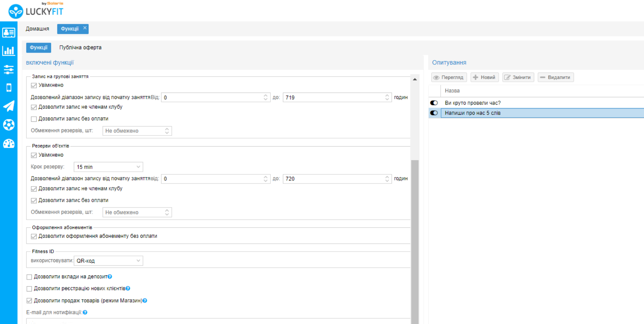Select survey row Ви круто провели час?

(x=536, y=103)
